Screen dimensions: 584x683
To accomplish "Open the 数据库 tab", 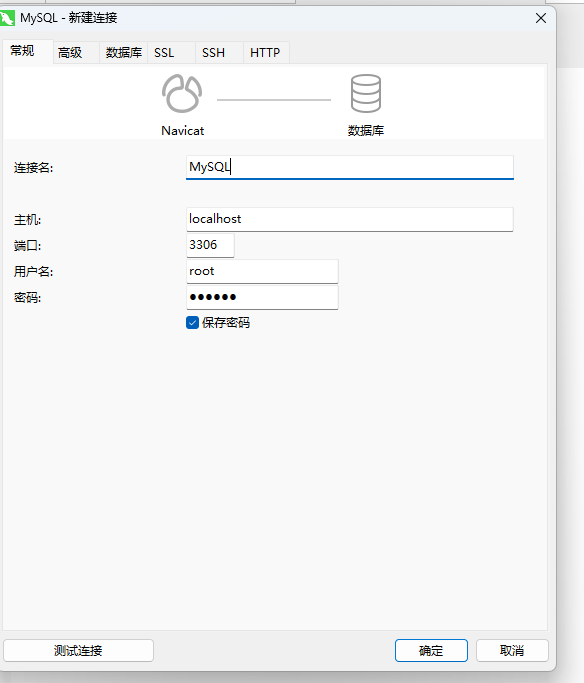I will (124, 53).
